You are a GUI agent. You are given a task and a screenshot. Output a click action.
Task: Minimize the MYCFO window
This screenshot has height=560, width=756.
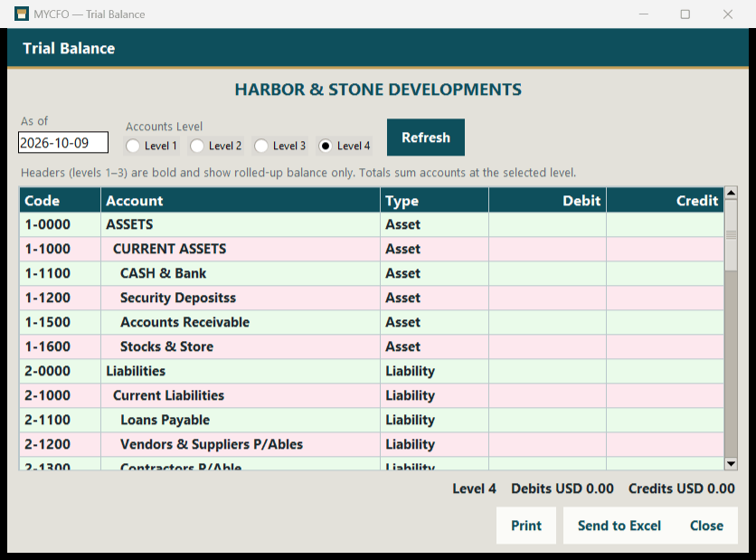(x=644, y=14)
